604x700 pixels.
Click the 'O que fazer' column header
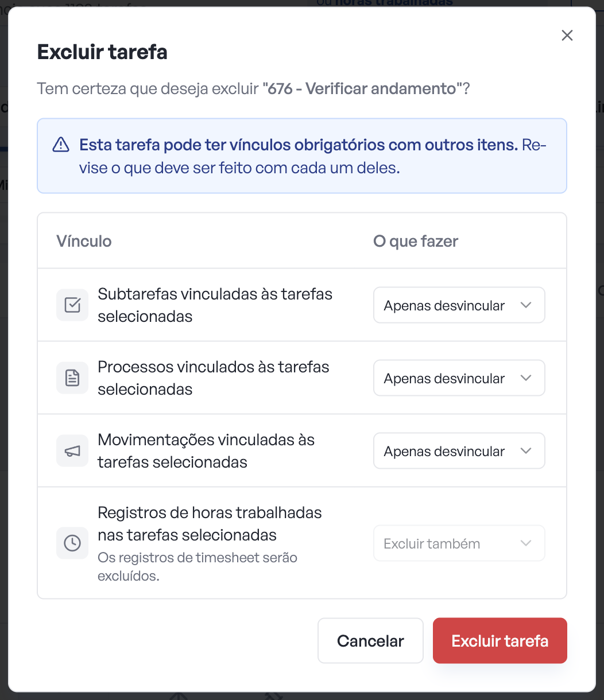click(x=416, y=241)
